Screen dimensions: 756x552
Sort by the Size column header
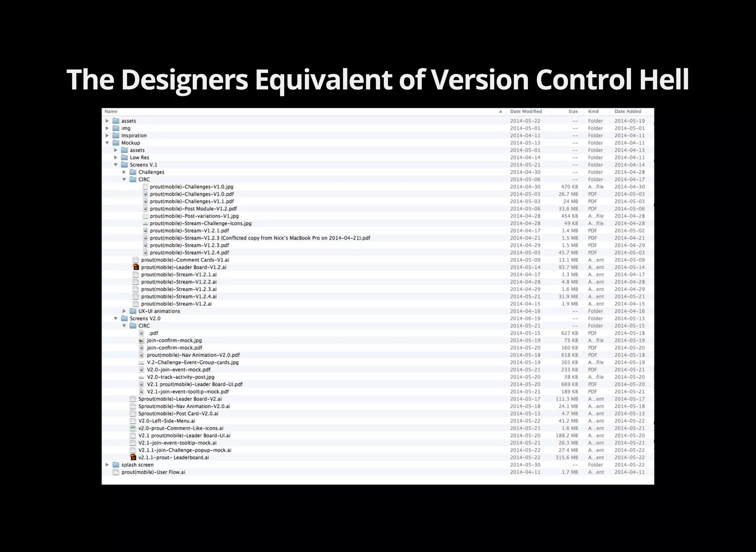pyautogui.click(x=573, y=112)
